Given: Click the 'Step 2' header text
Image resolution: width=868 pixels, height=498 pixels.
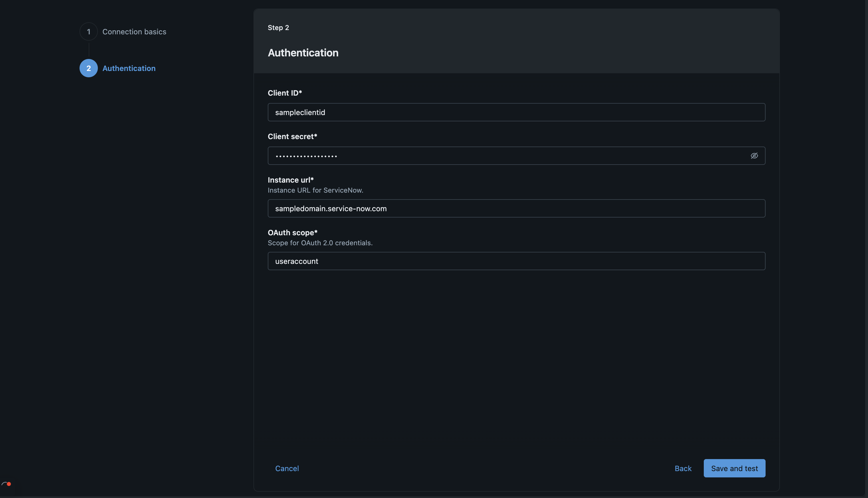Looking at the screenshot, I should 278,28.
